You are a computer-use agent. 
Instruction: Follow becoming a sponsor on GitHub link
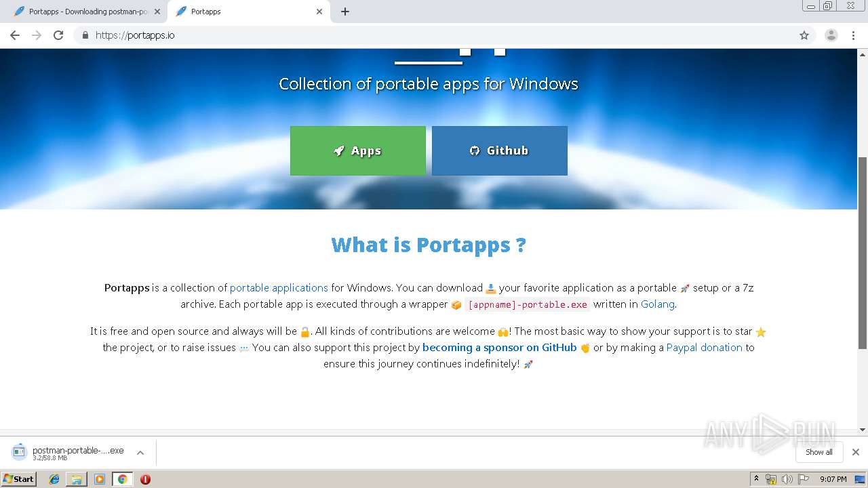tap(500, 347)
